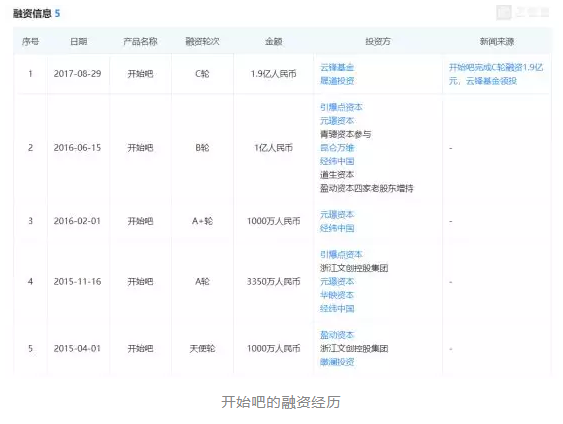Select the date 2015-11-16
Image resolution: width=563 pixels, height=424 pixels.
point(78,281)
